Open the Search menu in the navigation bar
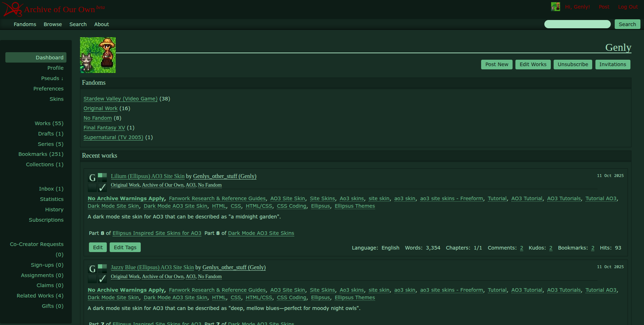 tap(78, 24)
